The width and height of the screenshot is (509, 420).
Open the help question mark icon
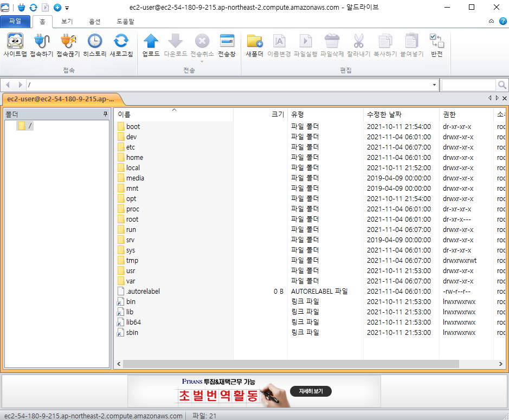click(503, 21)
